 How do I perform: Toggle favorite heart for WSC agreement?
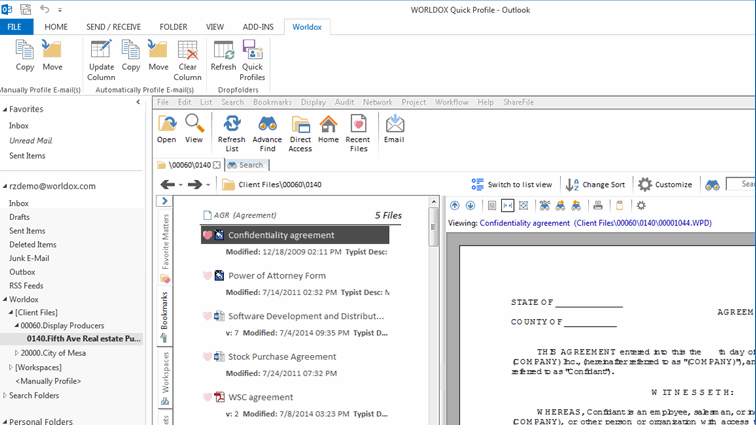[x=207, y=398]
